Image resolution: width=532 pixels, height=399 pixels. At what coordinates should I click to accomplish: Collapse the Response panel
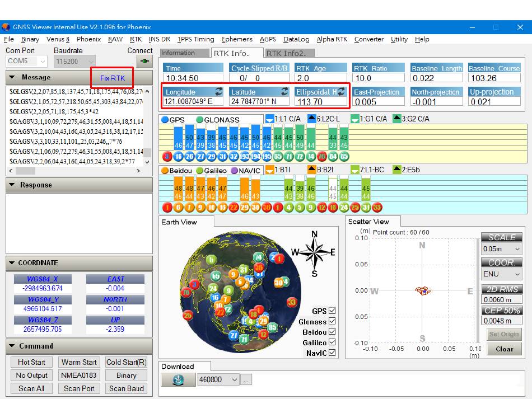(x=12, y=185)
